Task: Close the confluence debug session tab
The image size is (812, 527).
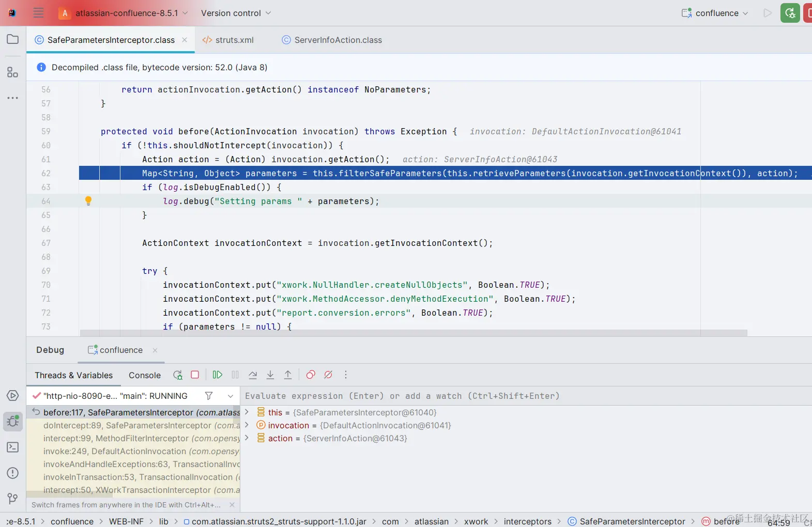Action: click(155, 350)
